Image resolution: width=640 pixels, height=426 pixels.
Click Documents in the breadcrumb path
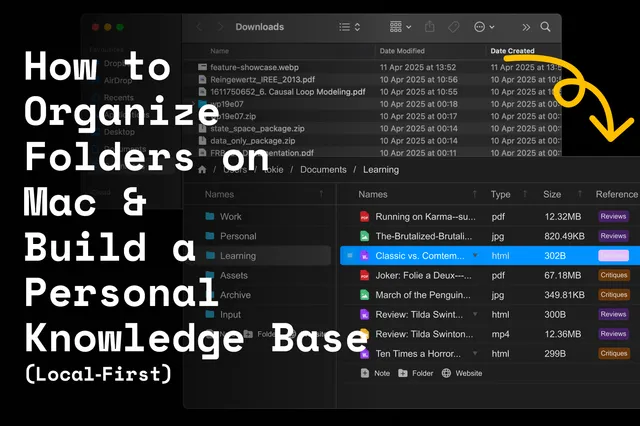(x=323, y=170)
